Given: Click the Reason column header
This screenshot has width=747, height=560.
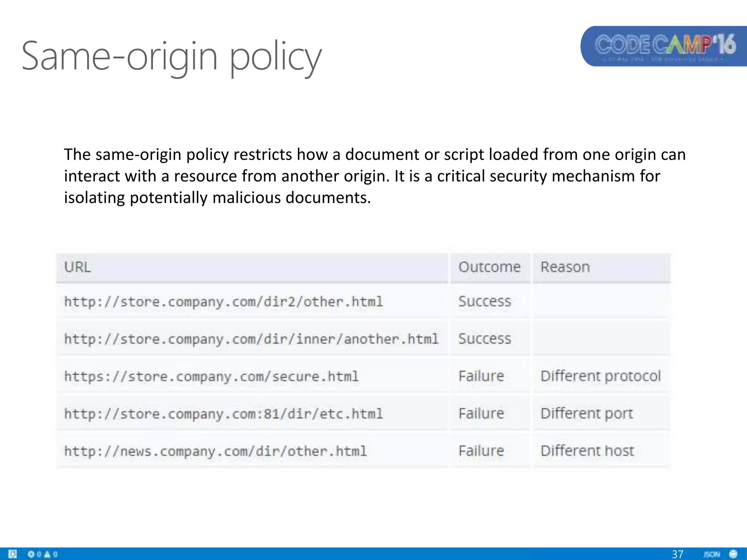Looking at the screenshot, I should coord(601,267).
